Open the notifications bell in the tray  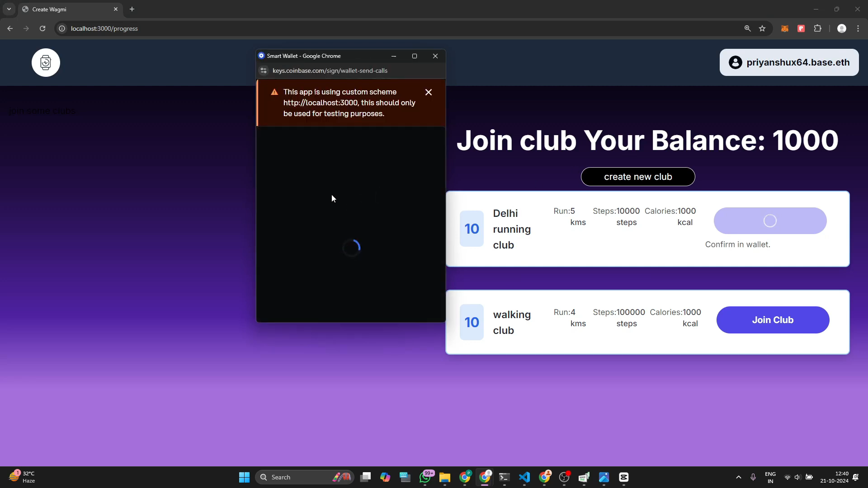pyautogui.click(x=856, y=477)
